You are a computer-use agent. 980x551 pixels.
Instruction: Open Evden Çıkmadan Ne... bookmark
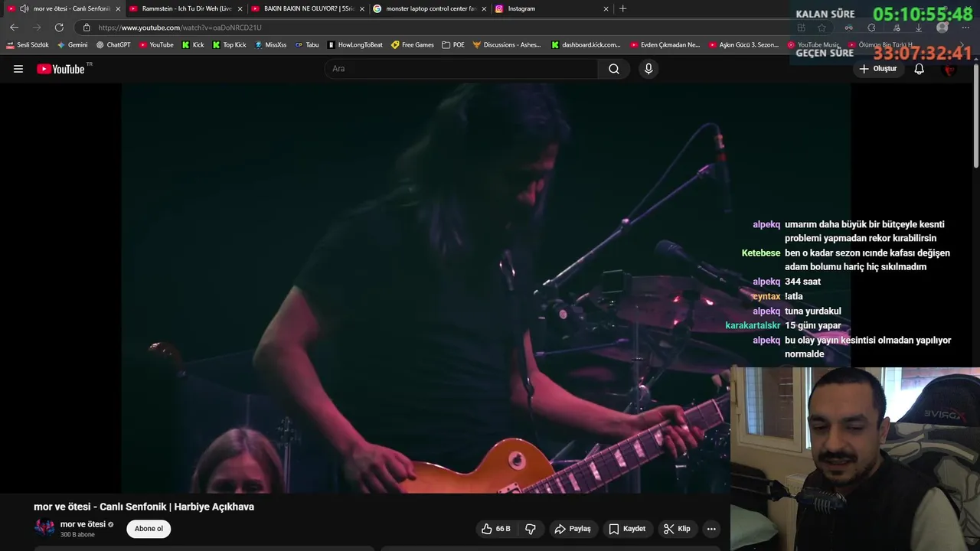[x=665, y=45]
